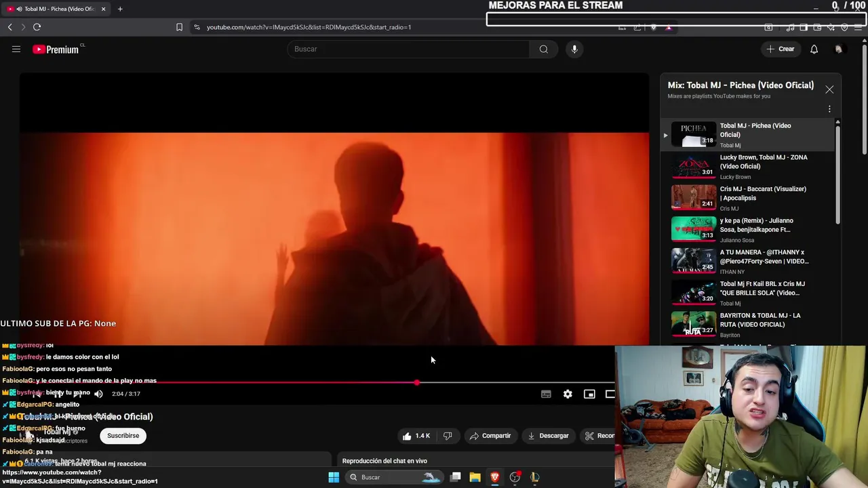Open the notifications bell

[814, 49]
